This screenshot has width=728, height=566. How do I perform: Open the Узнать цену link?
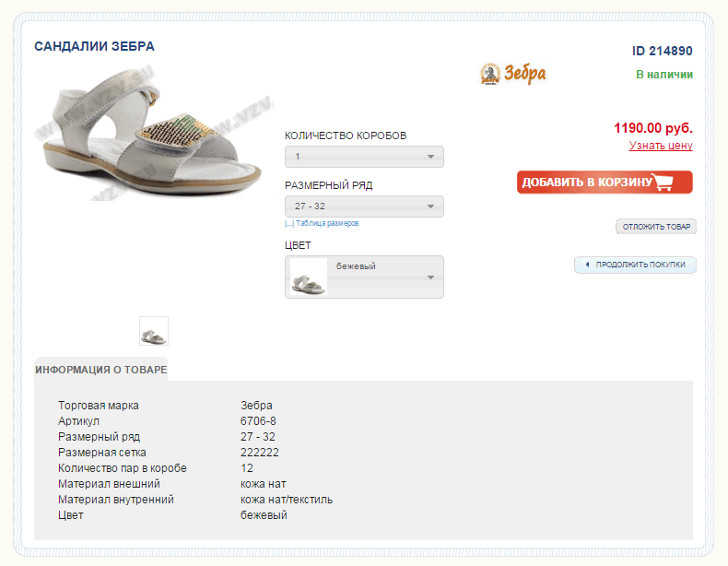pos(661,146)
